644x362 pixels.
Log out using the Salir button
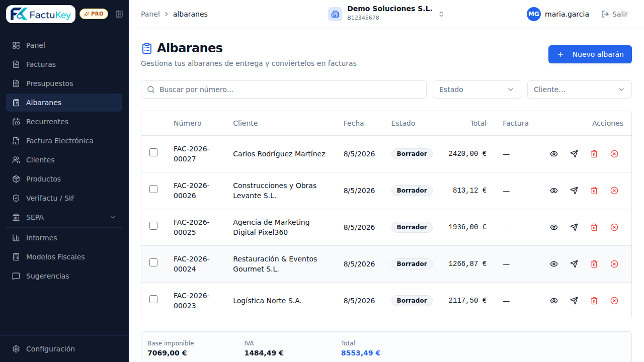(615, 14)
